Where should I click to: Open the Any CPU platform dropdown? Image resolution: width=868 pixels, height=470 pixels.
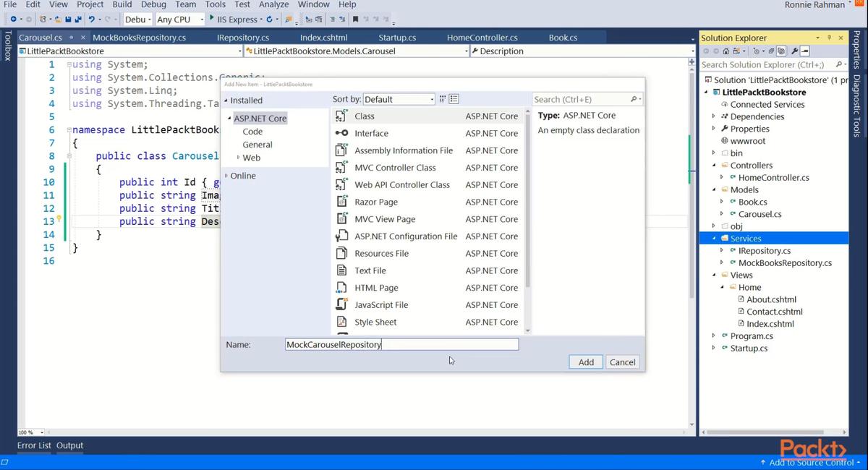tap(180, 20)
